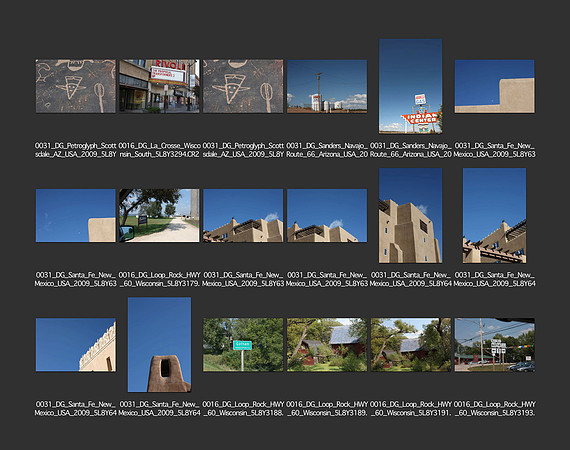Click the Sanders_Navajo caption under the utility pole photo

tap(327, 150)
